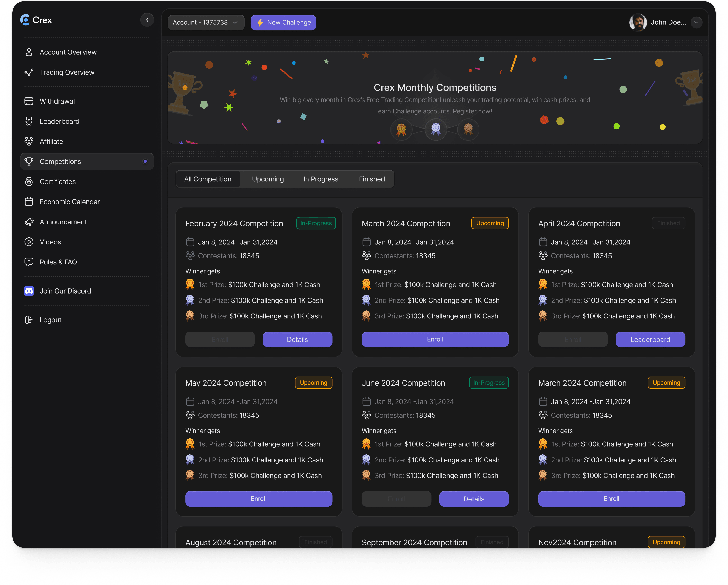The image size is (728, 585).
Task: Click the Upcoming badge on May 2024 Competition
Action: pyautogui.click(x=313, y=382)
